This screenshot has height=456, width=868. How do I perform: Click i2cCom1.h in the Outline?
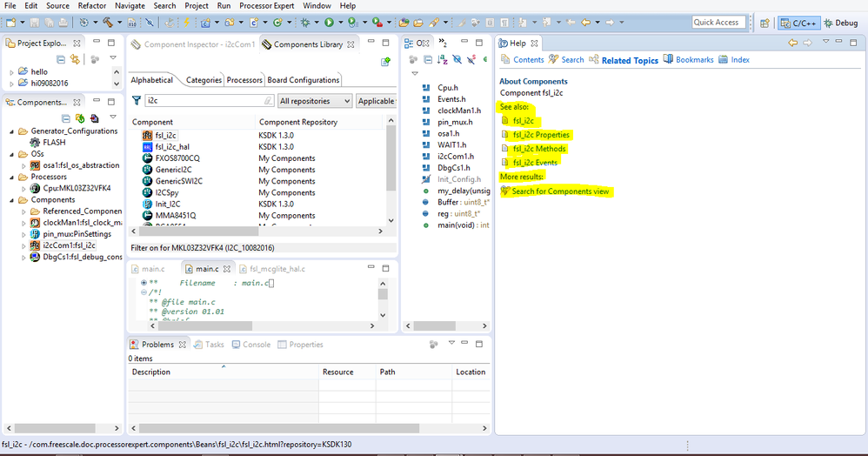point(455,157)
